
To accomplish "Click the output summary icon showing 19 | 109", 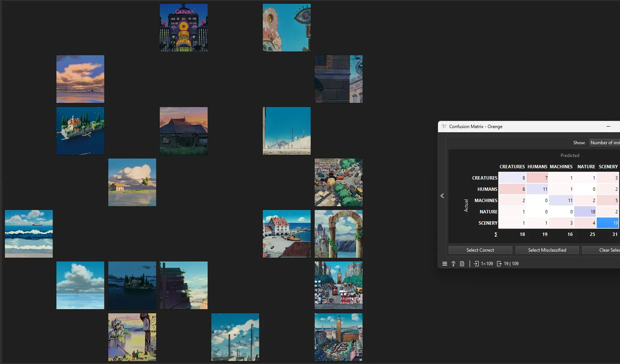I will click(508, 263).
